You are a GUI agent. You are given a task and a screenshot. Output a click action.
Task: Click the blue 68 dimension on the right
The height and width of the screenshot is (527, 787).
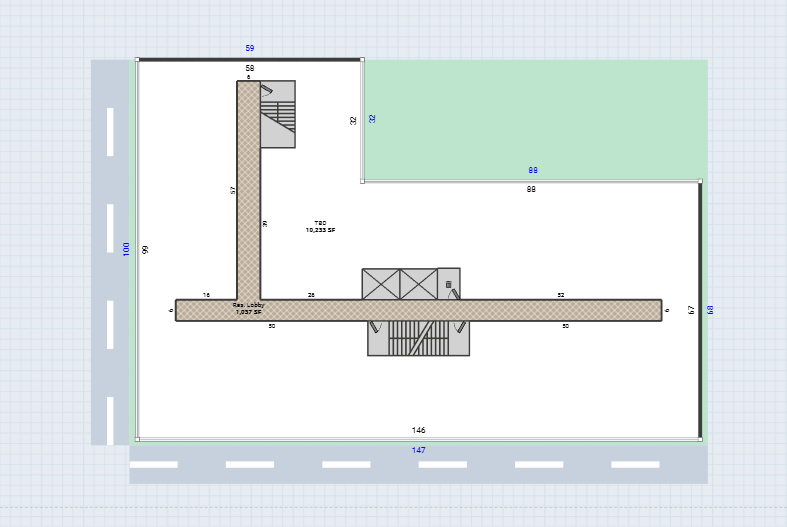(711, 310)
